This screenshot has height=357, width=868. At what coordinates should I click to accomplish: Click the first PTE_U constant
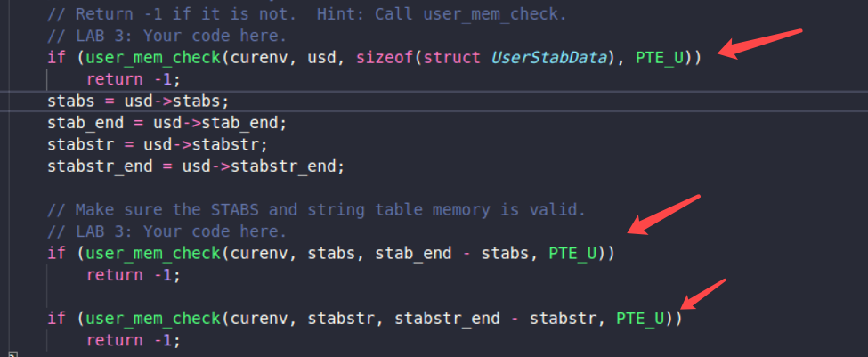pyautogui.click(x=660, y=58)
